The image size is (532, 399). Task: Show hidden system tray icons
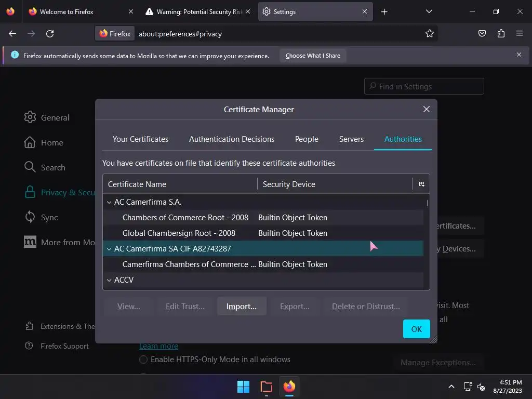click(451, 387)
